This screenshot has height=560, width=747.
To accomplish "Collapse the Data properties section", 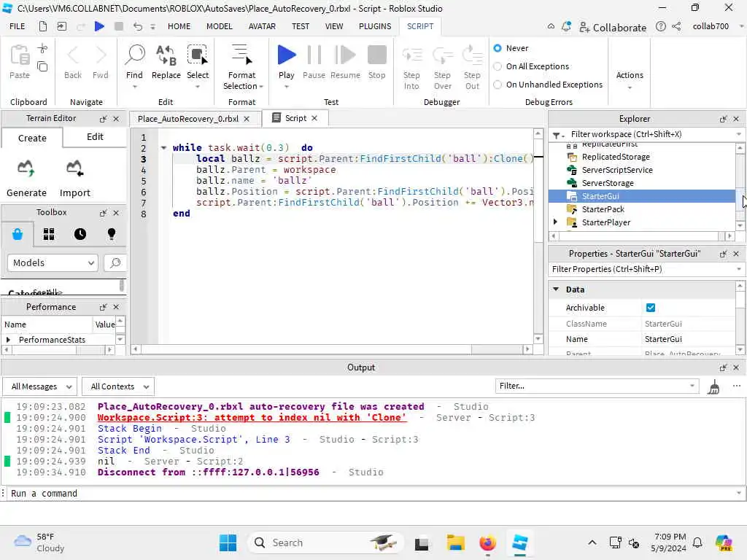I will click(x=555, y=289).
